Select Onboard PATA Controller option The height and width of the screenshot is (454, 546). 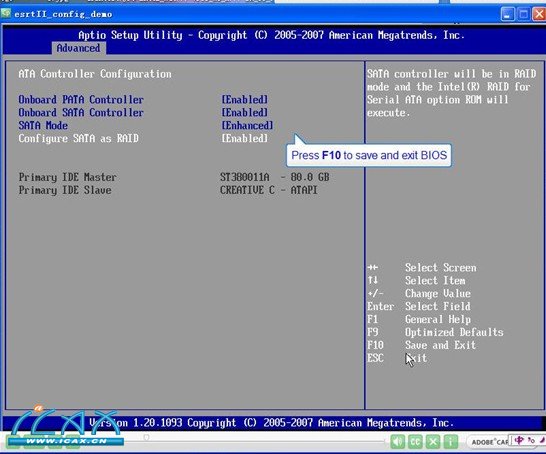tap(81, 100)
